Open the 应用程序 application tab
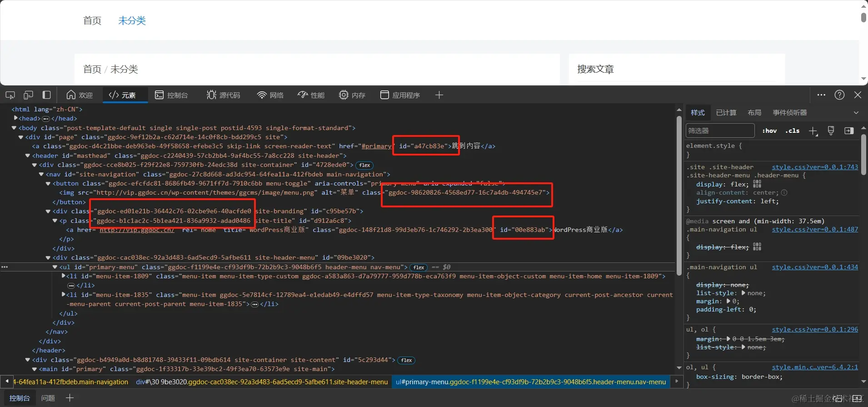The height and width of the screenshot is (407, 868). coord(400,95)
